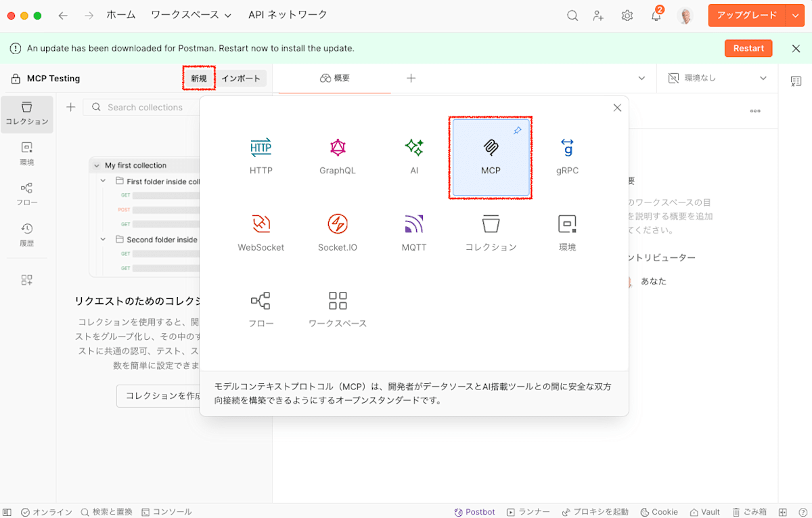Image resolution: width=812 pixels, height=518 pixels.
Task: Open the 履歴 sidebar tab
Action: click(x=27, y=235)
